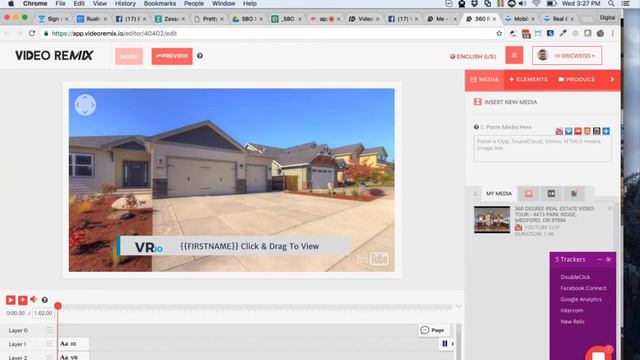This screenshot has height=360, width=640.
Task: Open the Bookmarks menu in the menu bar
Action: 160,4
